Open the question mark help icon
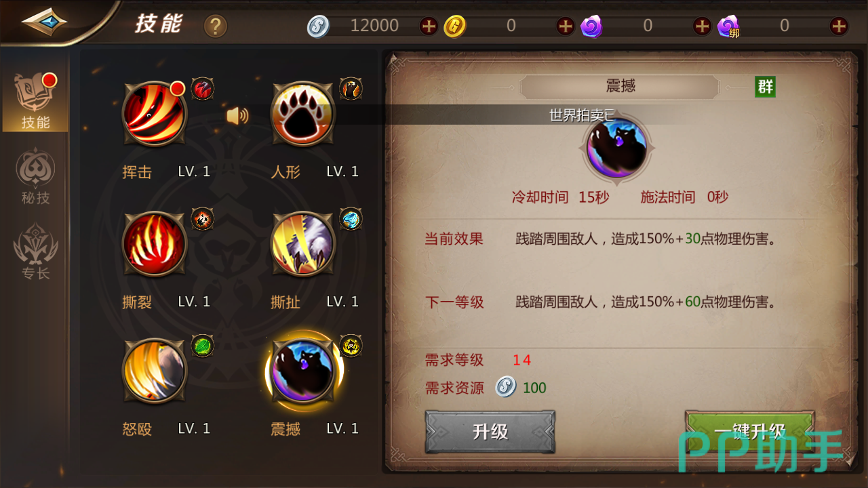Viewport: 868px width, 488px height. click(216, 26)
